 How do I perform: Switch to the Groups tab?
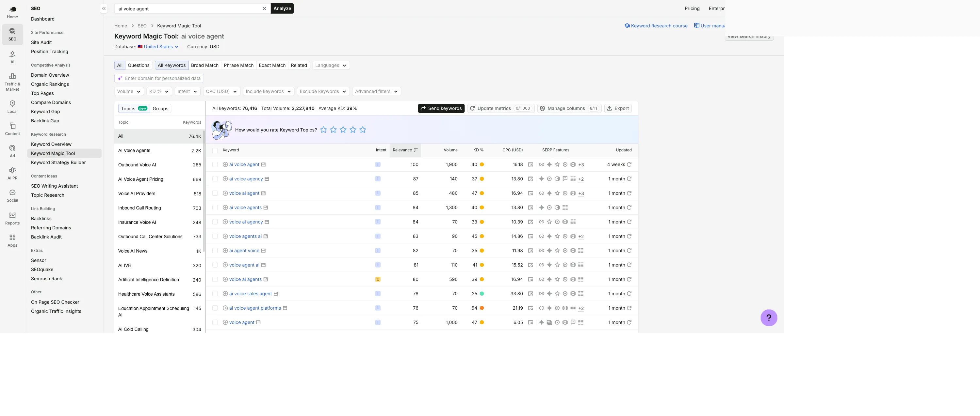click(160, 109)
